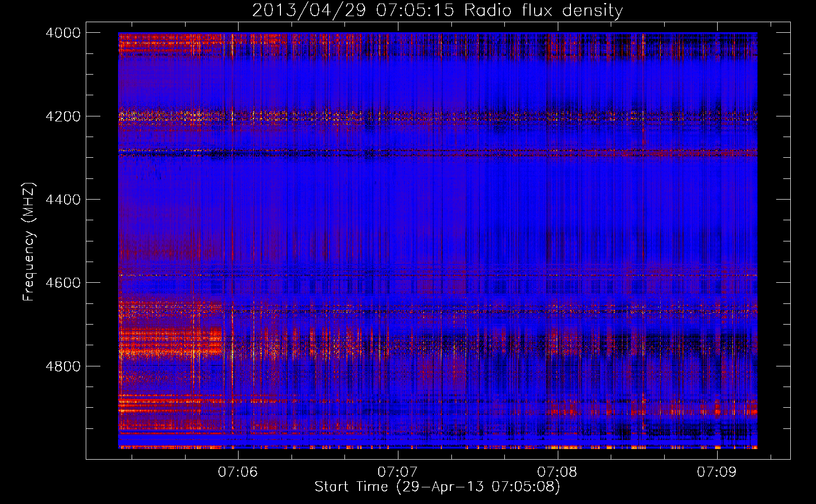The width and height of the screenshot is (816, 504).
Task: Click the plot title "2013/04/29 07:05:15 Radio flux density"
Action: point(437,11)
